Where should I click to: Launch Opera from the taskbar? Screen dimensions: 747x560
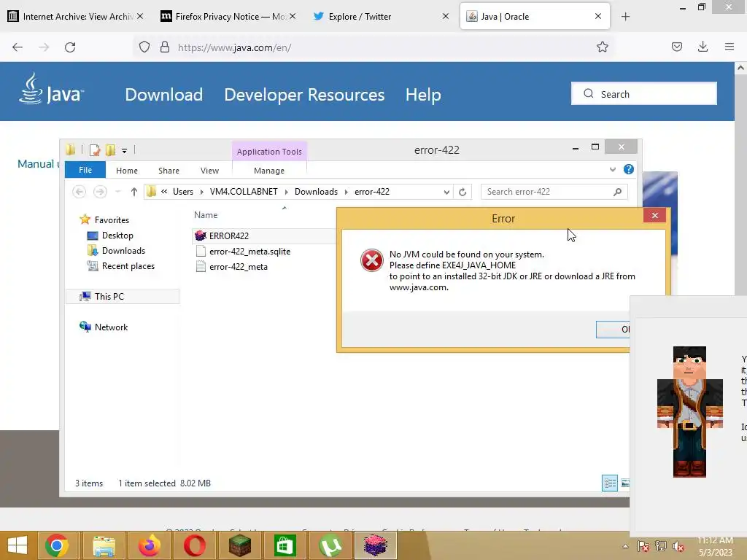195,545
